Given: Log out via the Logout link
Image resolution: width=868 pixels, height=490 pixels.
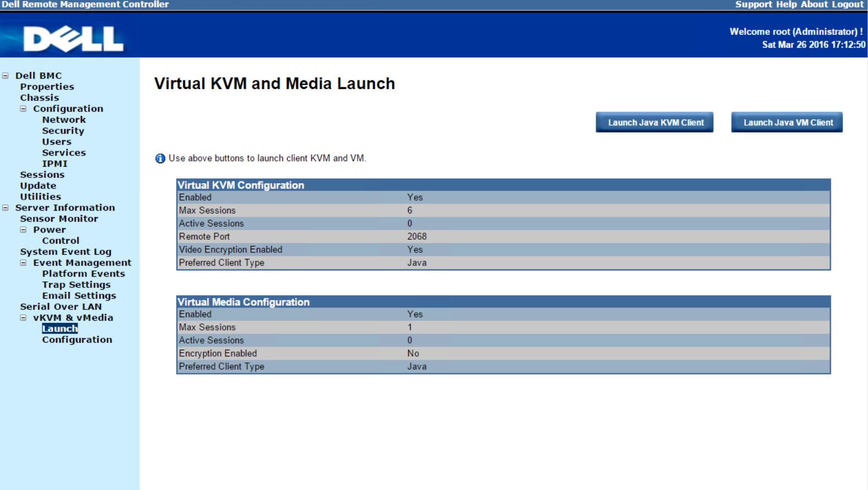Looking at the screenshot, I should point(847,4).
